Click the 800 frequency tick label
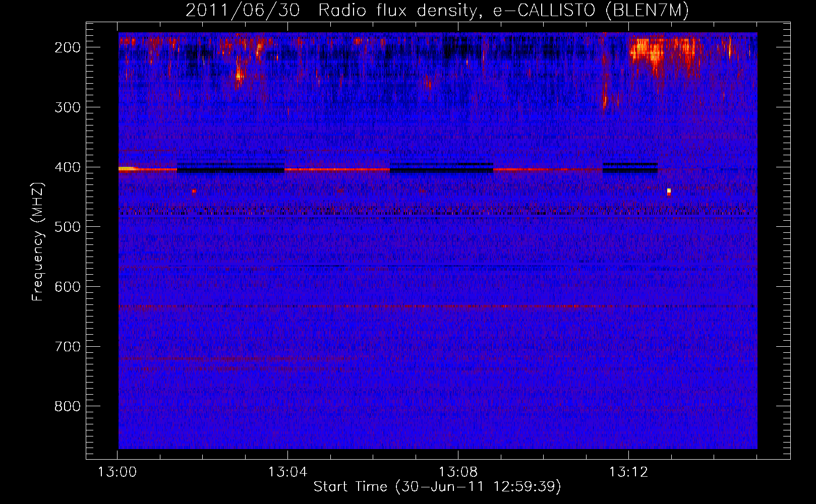This screenshot has width=816, height=504. tap(68, 406)
